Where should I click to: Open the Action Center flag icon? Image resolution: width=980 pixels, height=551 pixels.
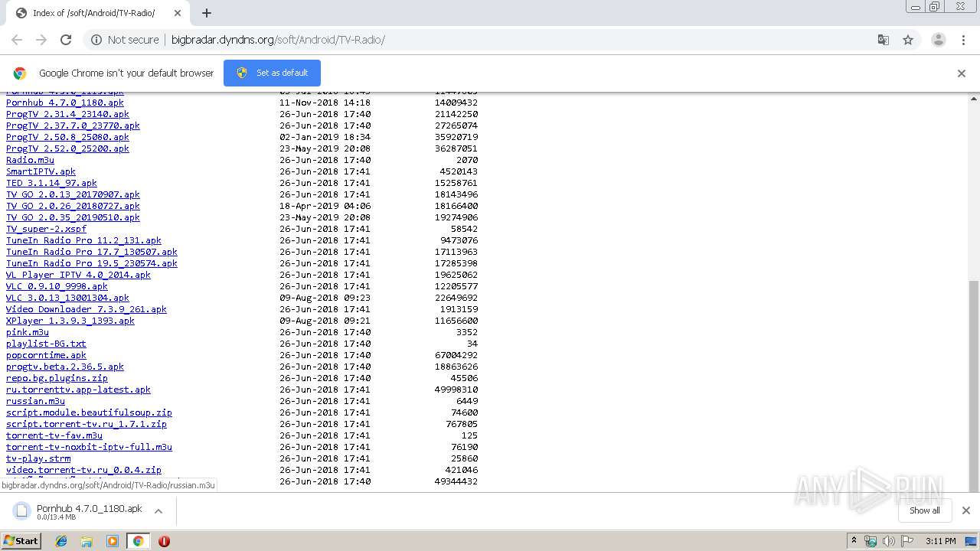click(906, 541)
